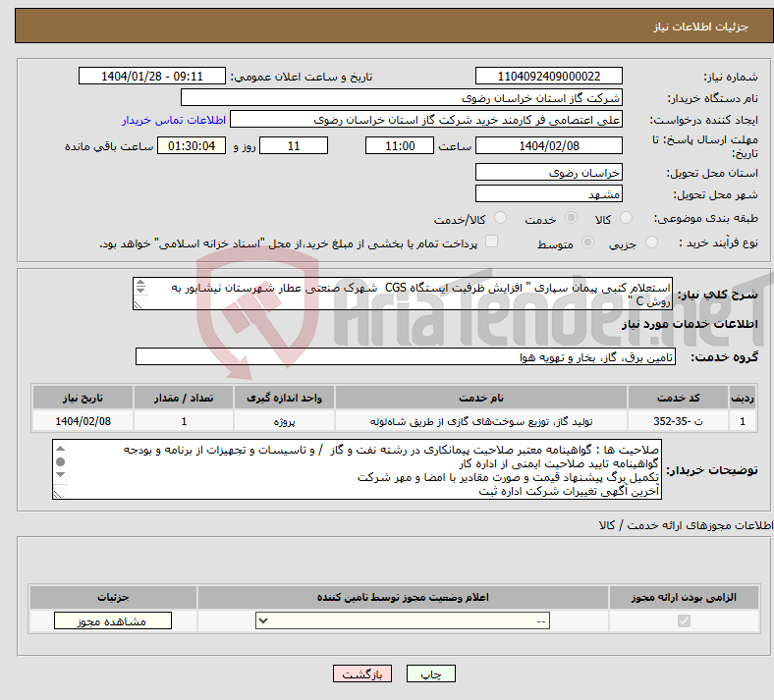Click the نام خدمت column header
774x700 pixels.
pos(480,398)
